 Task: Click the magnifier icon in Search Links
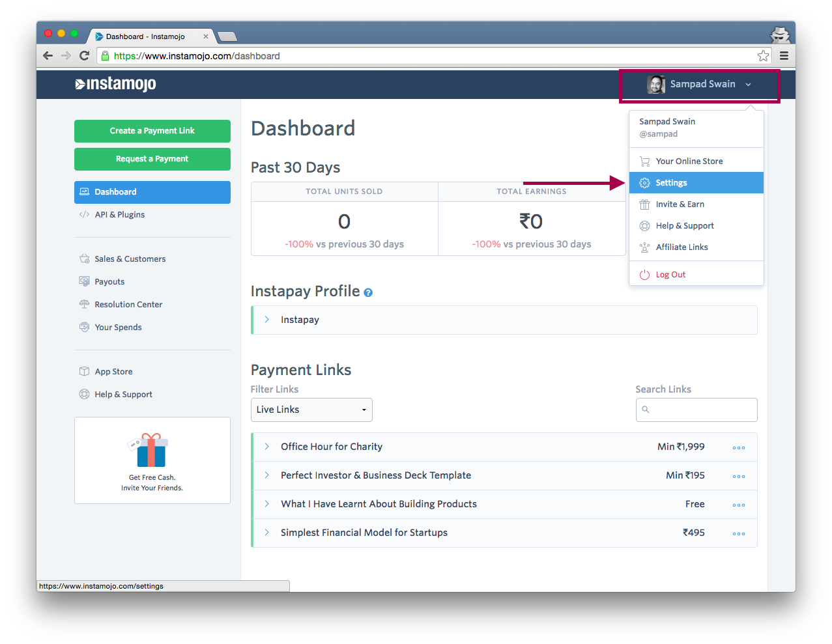click(x=646, y=410)
